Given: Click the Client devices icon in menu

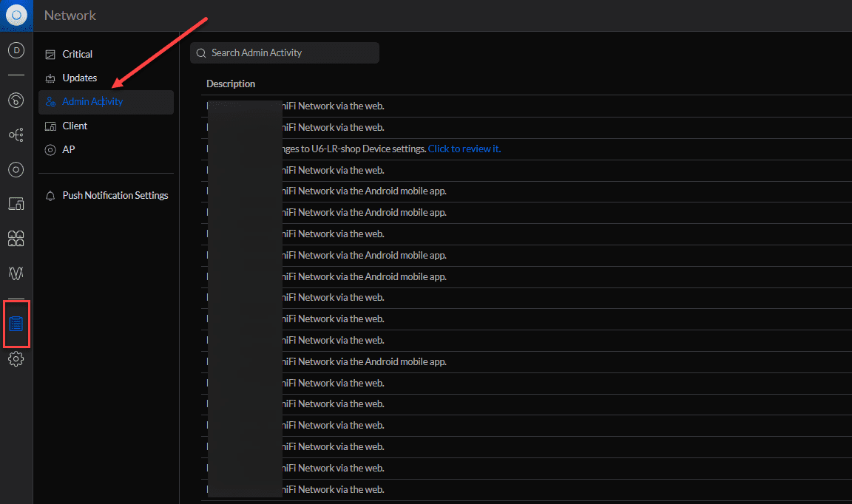Looking at the screenshot, I should pyautogui.click(x=50, y=126).
